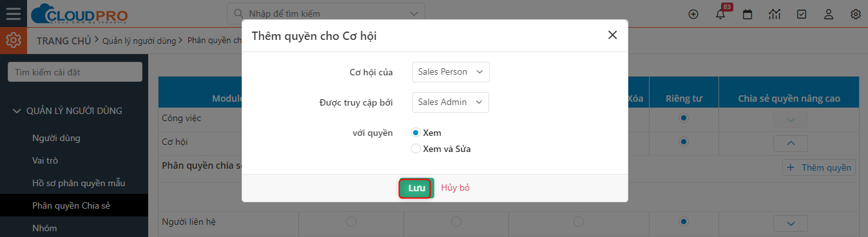Click the Tìm kiếm cài đặt search field
Screen dimensions: 868x237
75,72
